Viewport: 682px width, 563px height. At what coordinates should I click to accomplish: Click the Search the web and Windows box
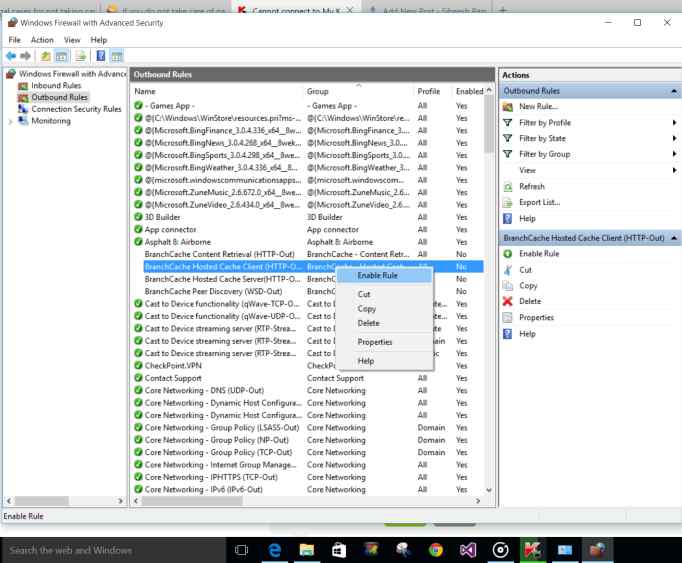114,550
